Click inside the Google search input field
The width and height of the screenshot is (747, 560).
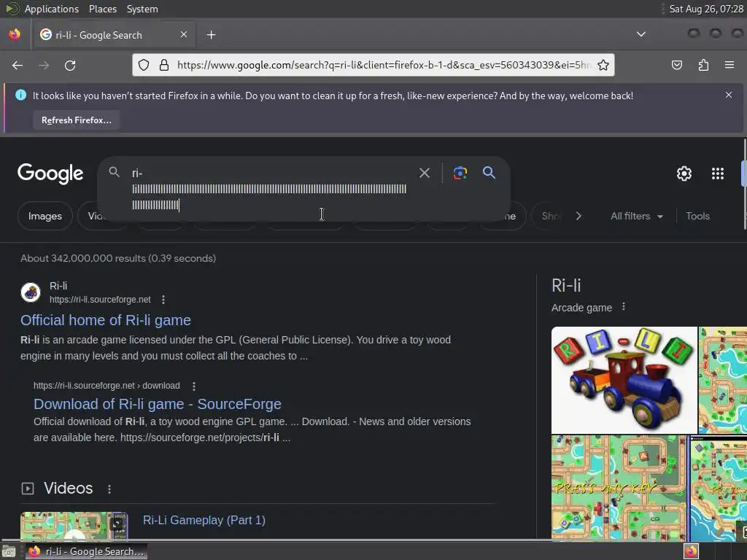[269, 189]
